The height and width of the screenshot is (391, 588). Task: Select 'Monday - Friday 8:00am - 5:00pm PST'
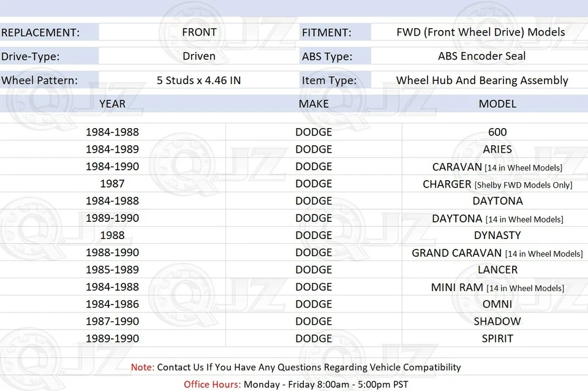(x=326, y=385)
